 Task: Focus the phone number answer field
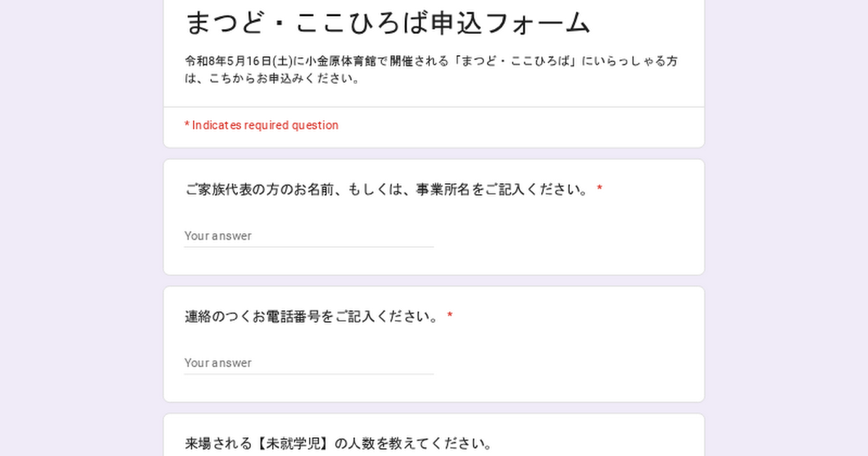[309, 363]
